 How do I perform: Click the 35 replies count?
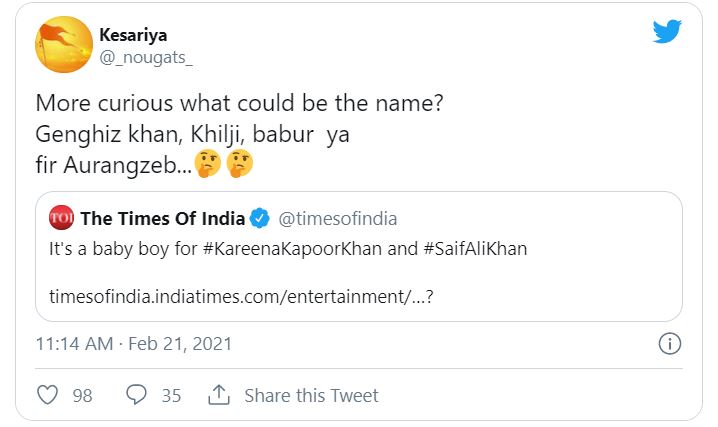[171, 396]
